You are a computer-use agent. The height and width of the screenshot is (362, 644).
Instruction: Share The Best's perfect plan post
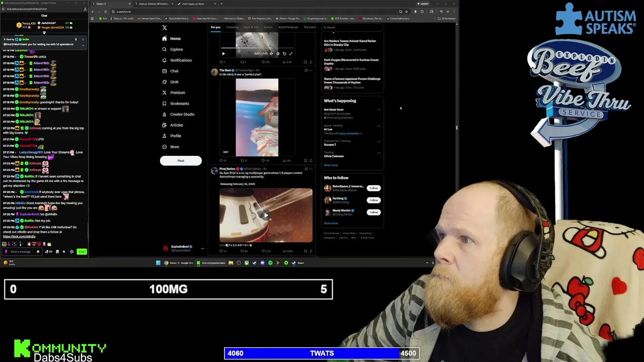coord(311,160)
